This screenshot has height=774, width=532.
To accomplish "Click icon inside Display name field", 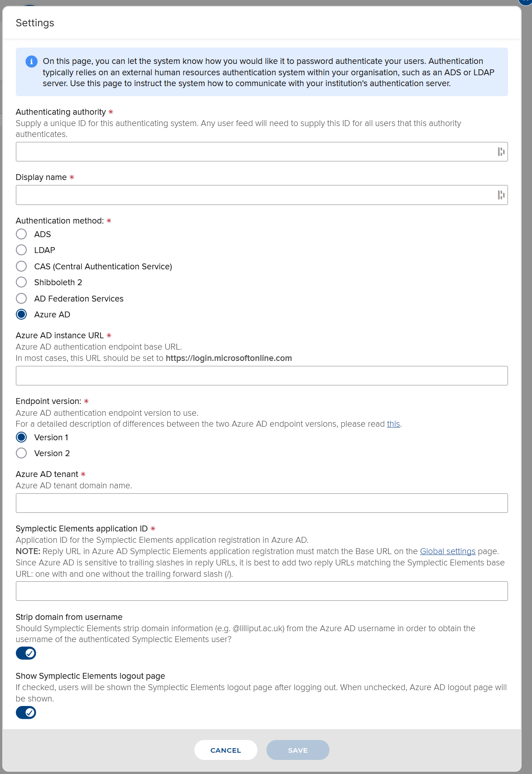I will point(501,195).
